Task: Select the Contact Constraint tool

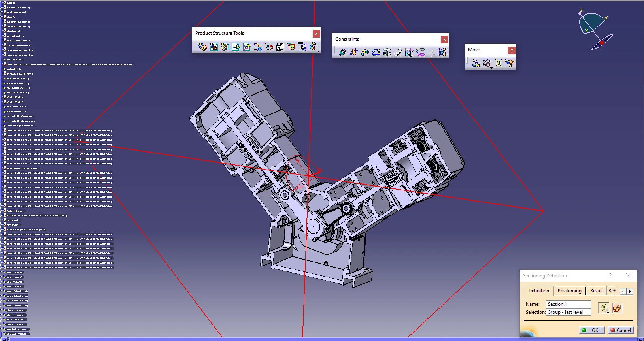Action: pyautogui.click(x=354, y=52)
